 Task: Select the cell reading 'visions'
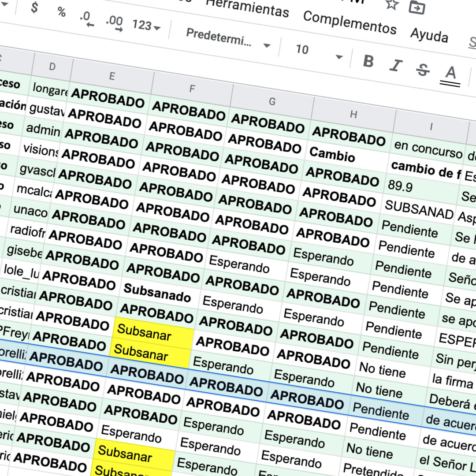[x=41, y=150]
